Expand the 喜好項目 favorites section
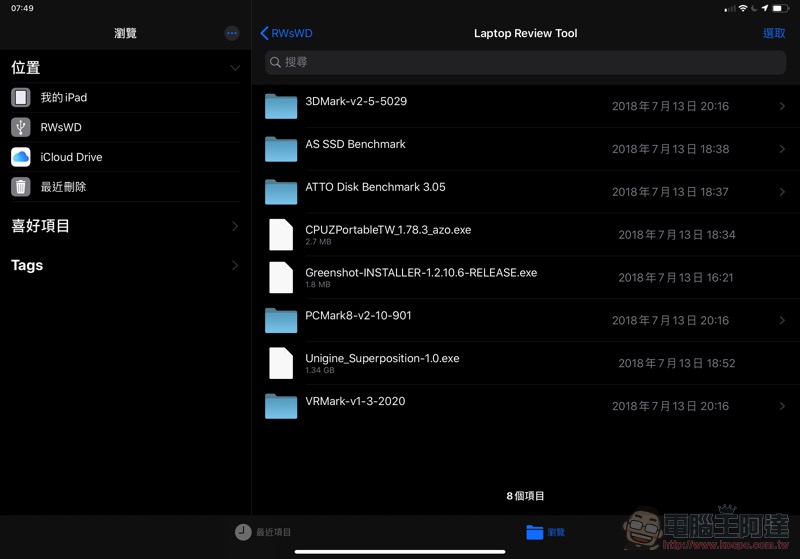Screen dimensions: 800x559 (235, 226)
